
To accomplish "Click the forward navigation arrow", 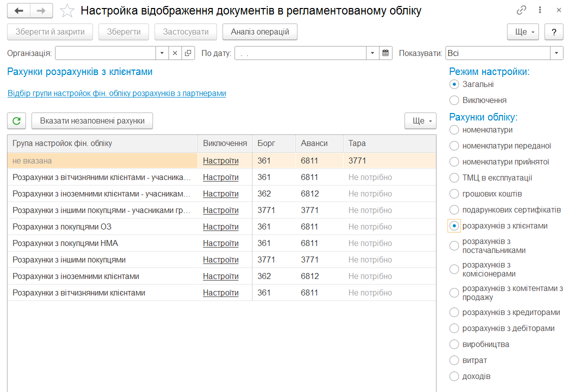I will [42, 10].
